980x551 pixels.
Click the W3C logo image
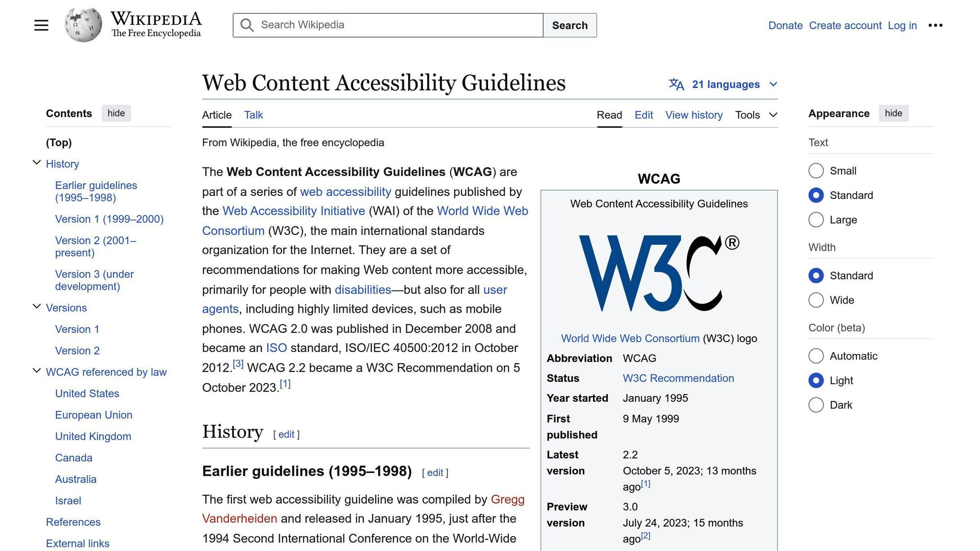659,273
